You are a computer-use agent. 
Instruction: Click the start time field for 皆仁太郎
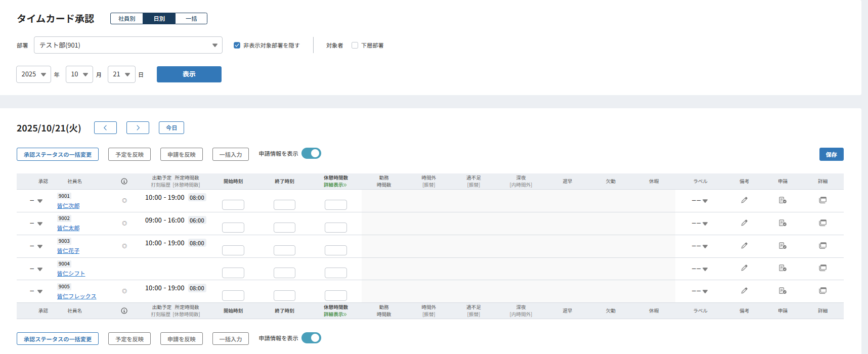pyautogui.click(x=233, y=228)
